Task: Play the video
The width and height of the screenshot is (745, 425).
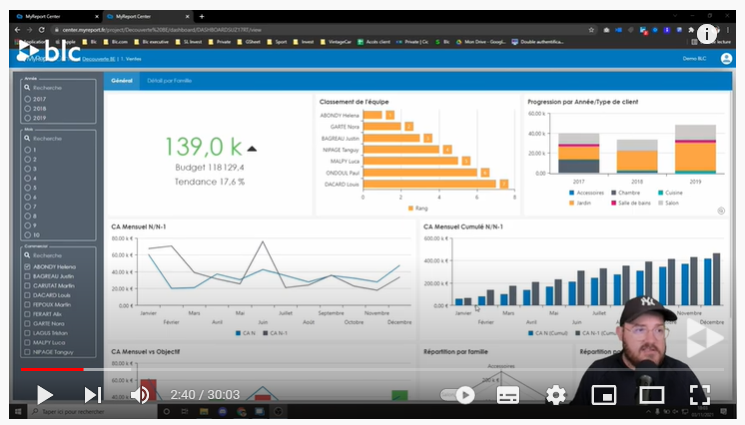Action: 45,395
